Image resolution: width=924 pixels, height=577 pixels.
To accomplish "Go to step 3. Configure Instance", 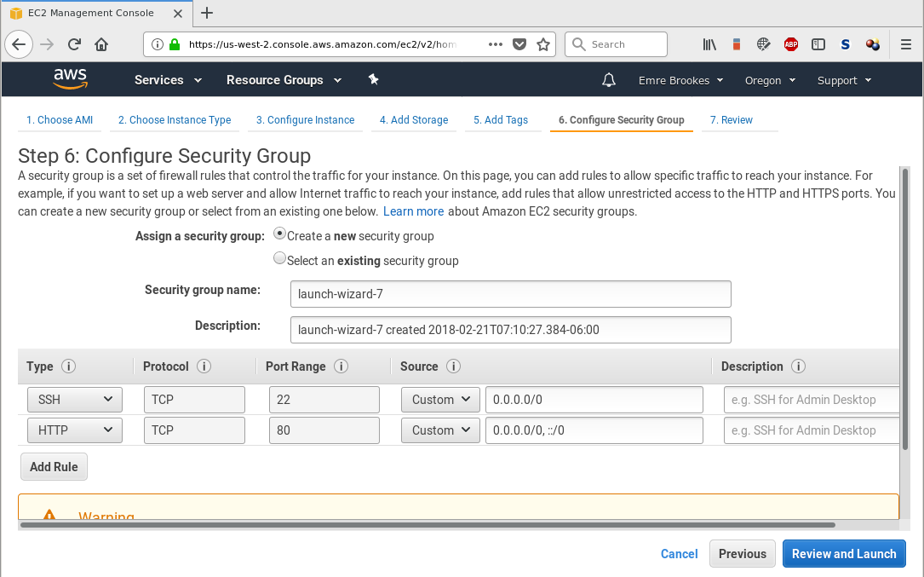I will 305,120.
